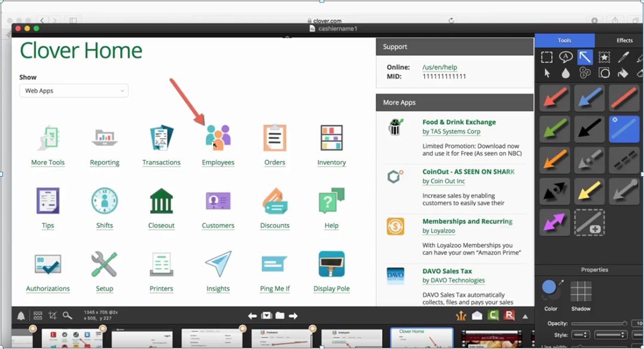
Task: Open the Display Pole icon
Action: click(x=332, y=264)
